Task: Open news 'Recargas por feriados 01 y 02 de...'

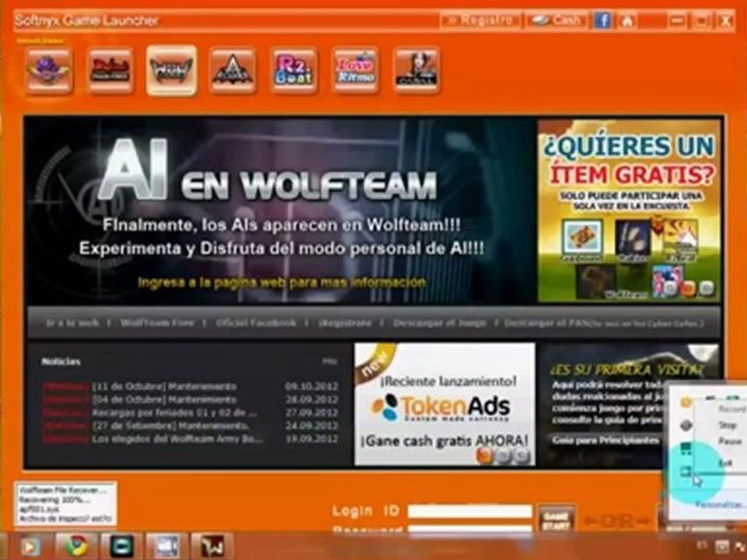Action: (x=174, y=412)
